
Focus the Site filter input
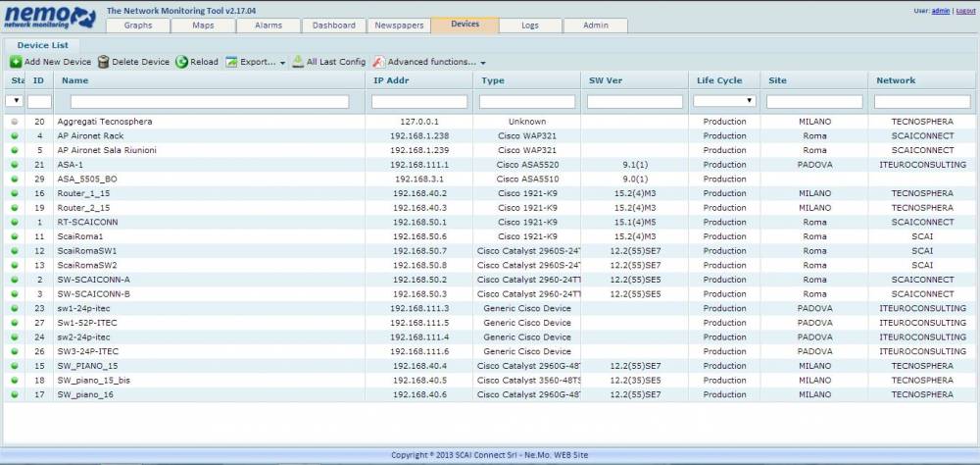pos(814,101)
